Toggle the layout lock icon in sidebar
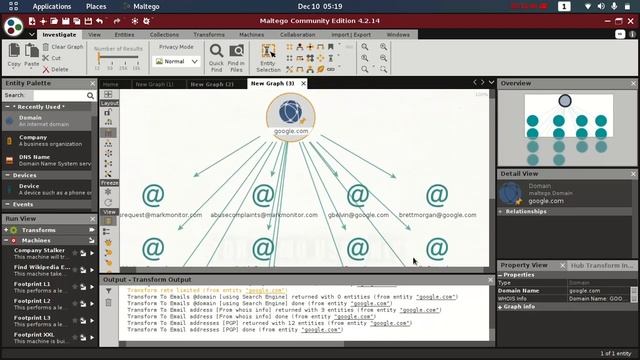The image size is (640, 360). pos(108,112)
